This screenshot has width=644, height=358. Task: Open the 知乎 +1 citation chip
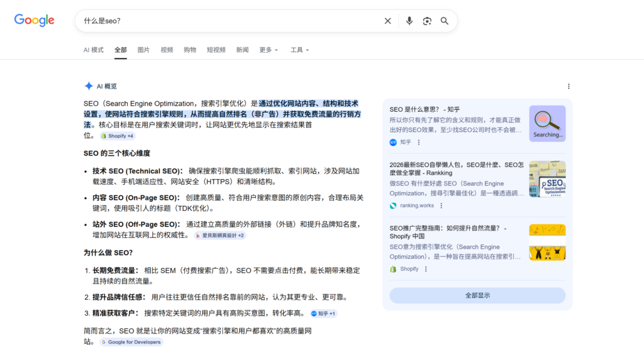tap(324, 313)
